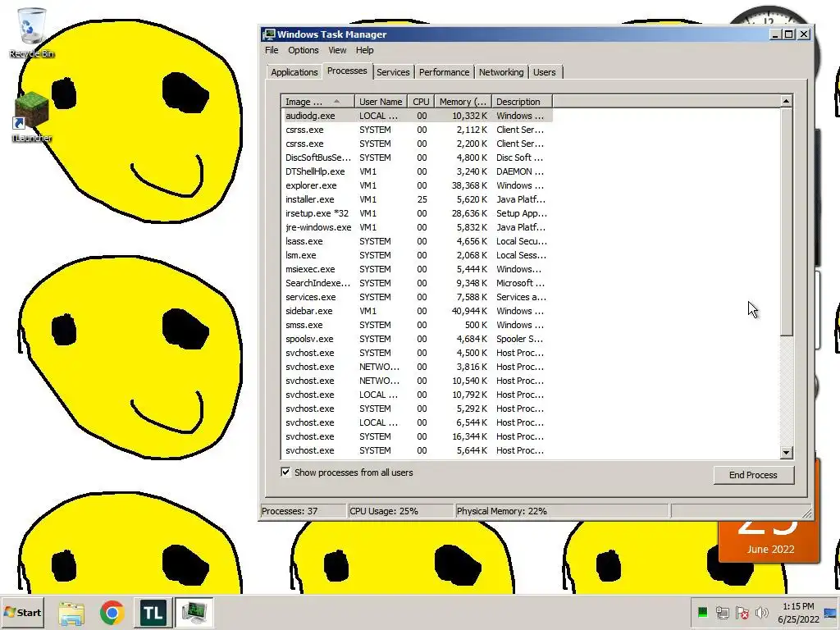Select explorer.exe in process list
The height and width of the screenshot is (630, 840).
[x=417, y=185]
